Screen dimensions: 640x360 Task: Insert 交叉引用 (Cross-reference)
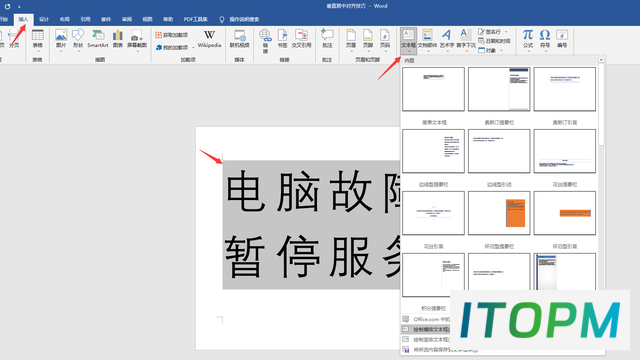click(302, 40)
